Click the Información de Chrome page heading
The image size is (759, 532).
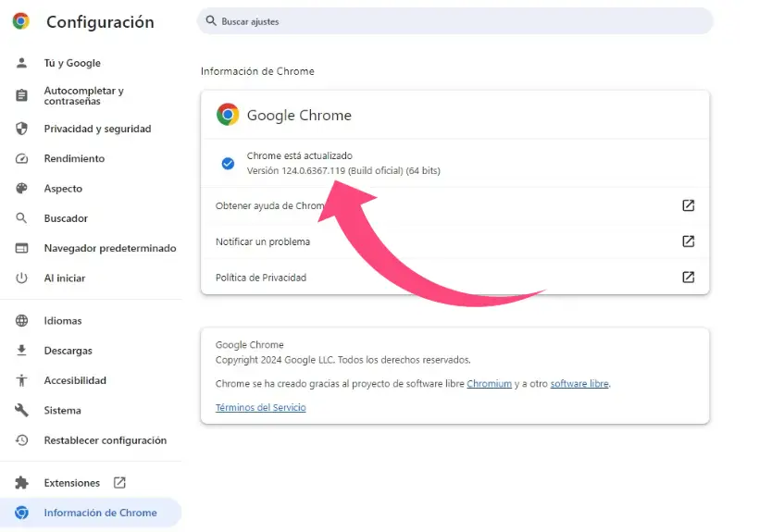pos(257,71)
